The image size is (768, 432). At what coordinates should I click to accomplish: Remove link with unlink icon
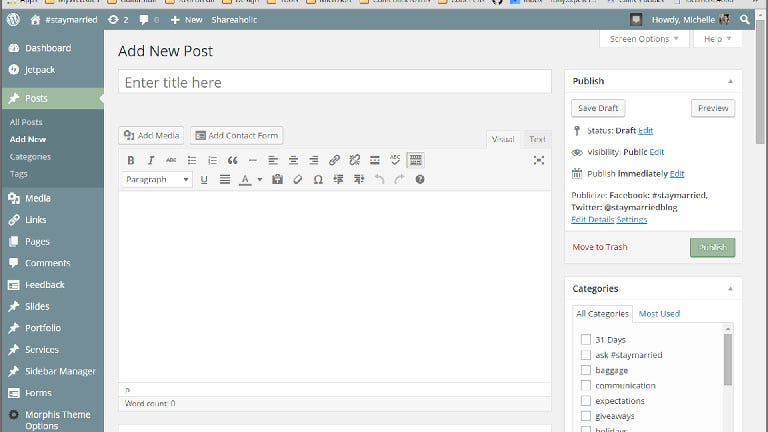(x=355, y=160)
